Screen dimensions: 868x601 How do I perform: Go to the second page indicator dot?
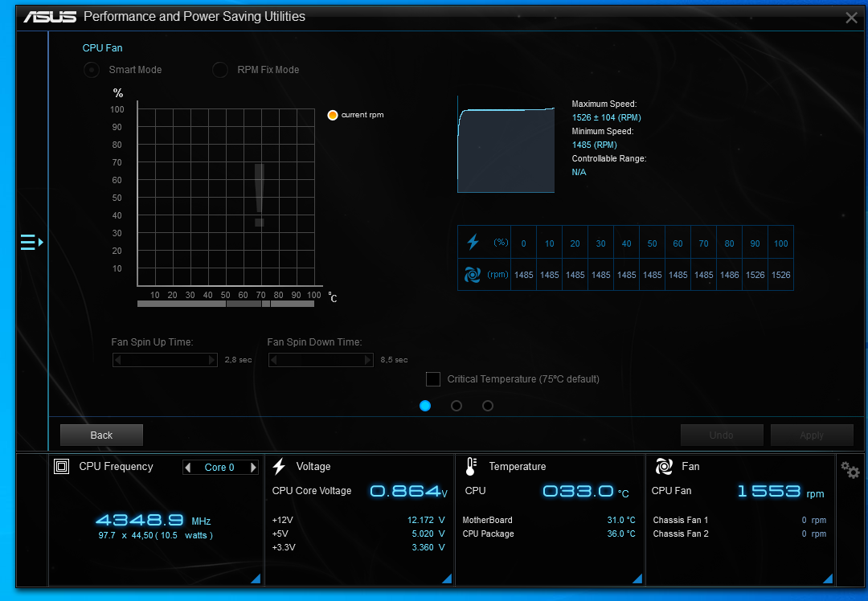pos(457,406)
